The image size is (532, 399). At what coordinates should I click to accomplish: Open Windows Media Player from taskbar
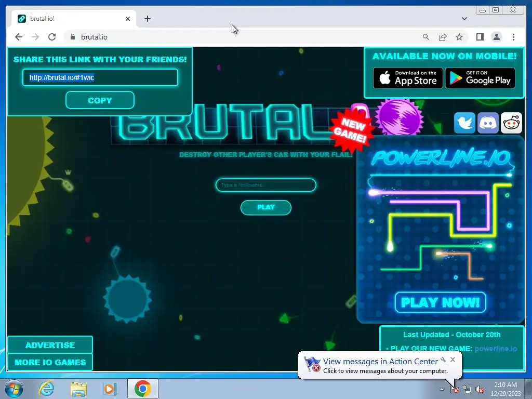[110, 389]
